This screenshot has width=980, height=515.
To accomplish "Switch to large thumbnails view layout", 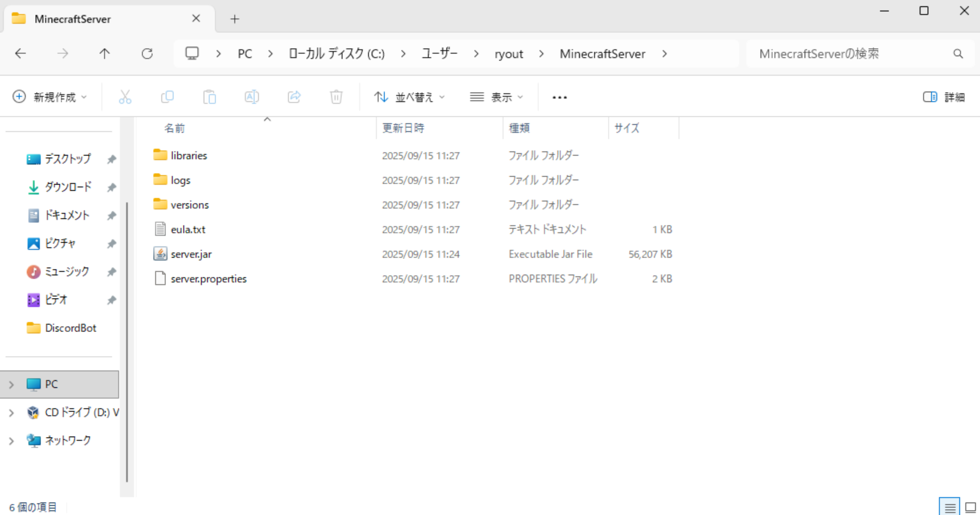I will (x=971, y=507).
